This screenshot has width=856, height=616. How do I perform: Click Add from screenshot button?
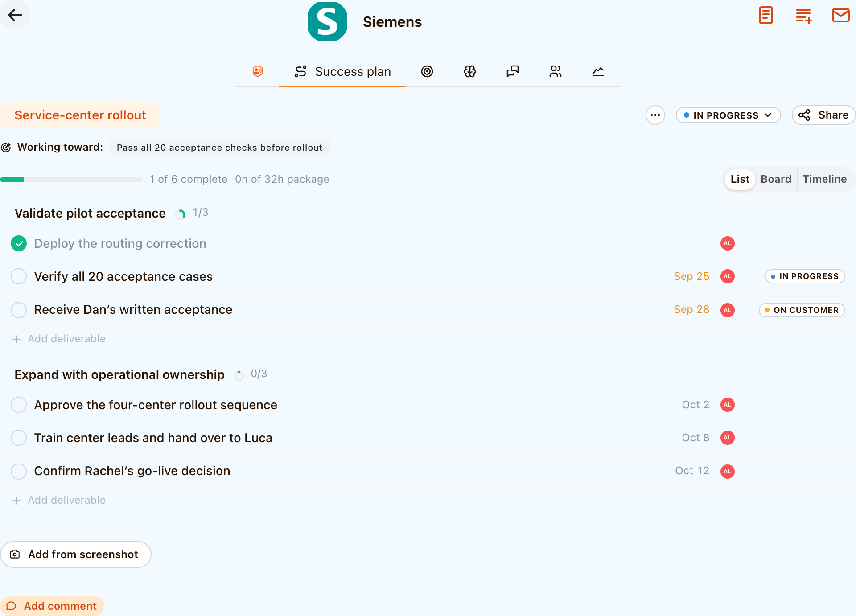click(76, 554)
